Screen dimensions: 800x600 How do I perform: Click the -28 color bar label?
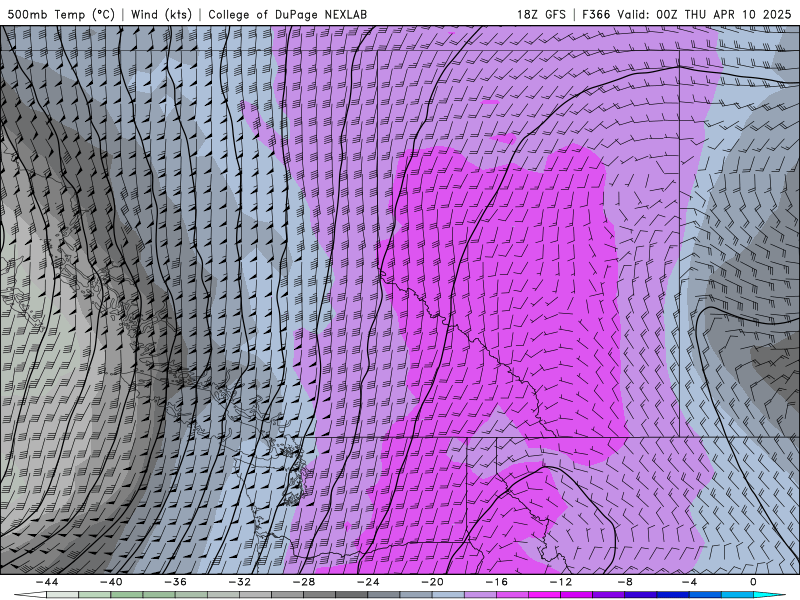pos(304,582)
